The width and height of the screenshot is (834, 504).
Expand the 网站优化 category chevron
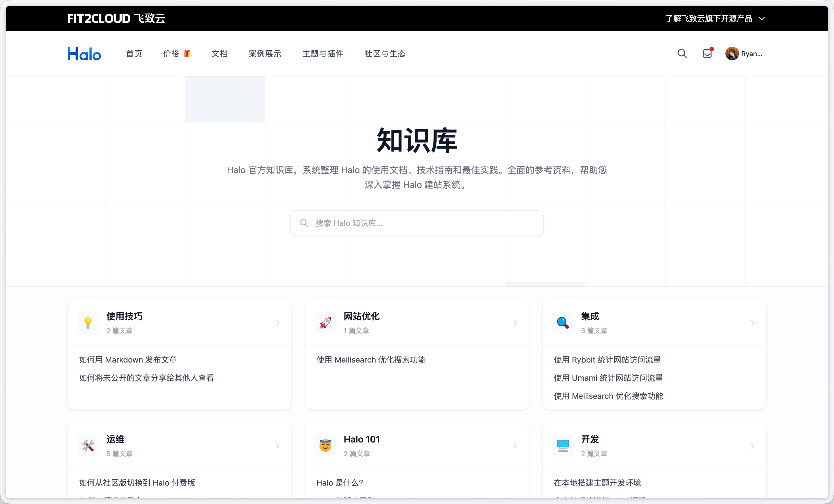coord(515,323)
